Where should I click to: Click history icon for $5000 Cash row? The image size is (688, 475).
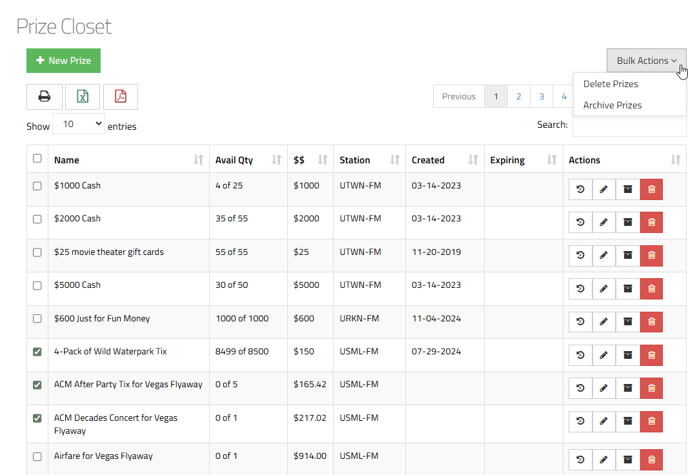point(580,289)
